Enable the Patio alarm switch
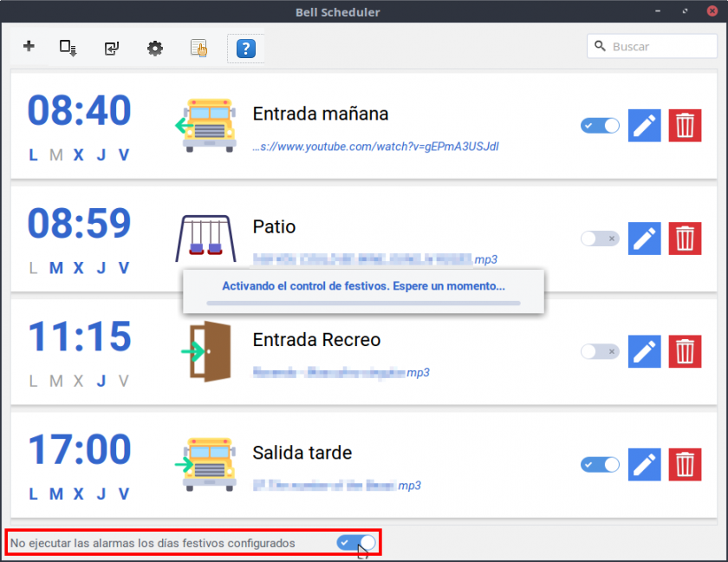This screenshot has height=562, width=728. (x=600, y=239)
